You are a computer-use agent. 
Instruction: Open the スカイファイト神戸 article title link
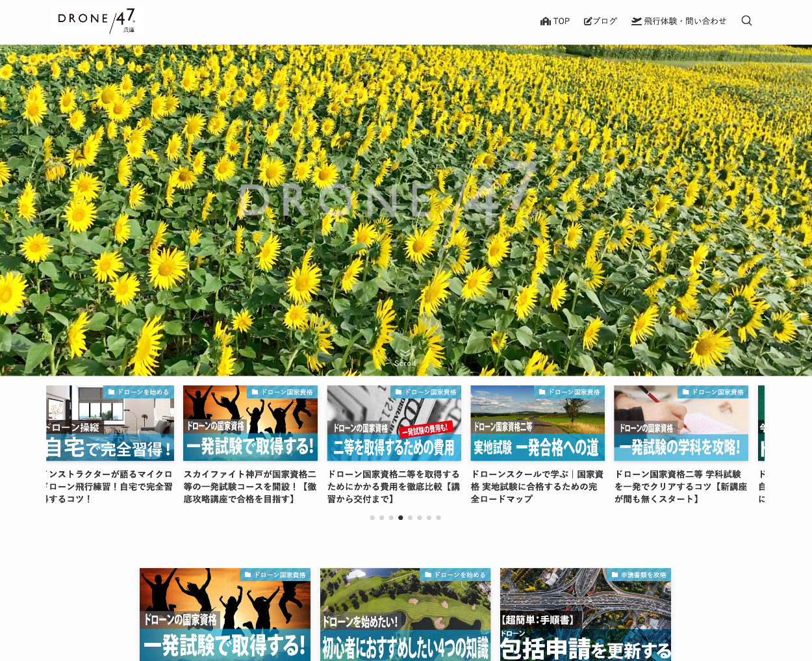tap(250, 486)
